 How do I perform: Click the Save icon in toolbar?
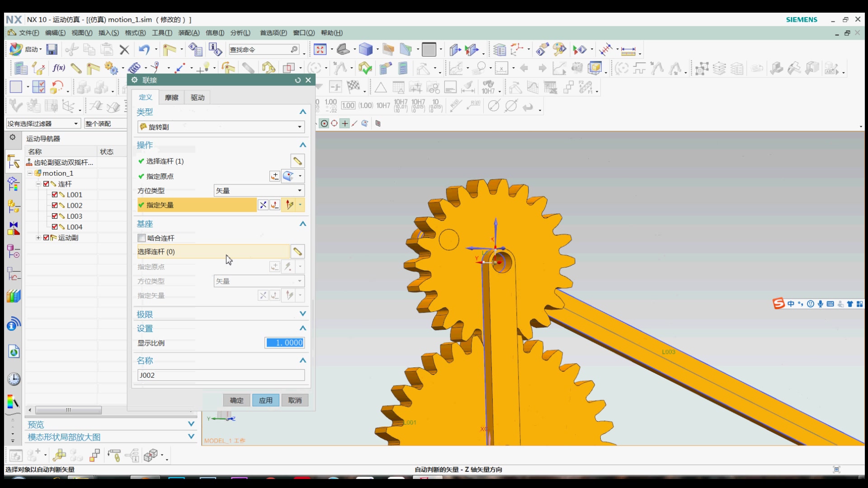click(x=52, y=49)
